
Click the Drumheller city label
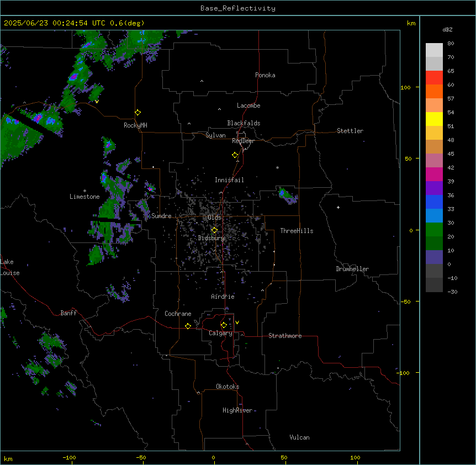coord(352,269)
